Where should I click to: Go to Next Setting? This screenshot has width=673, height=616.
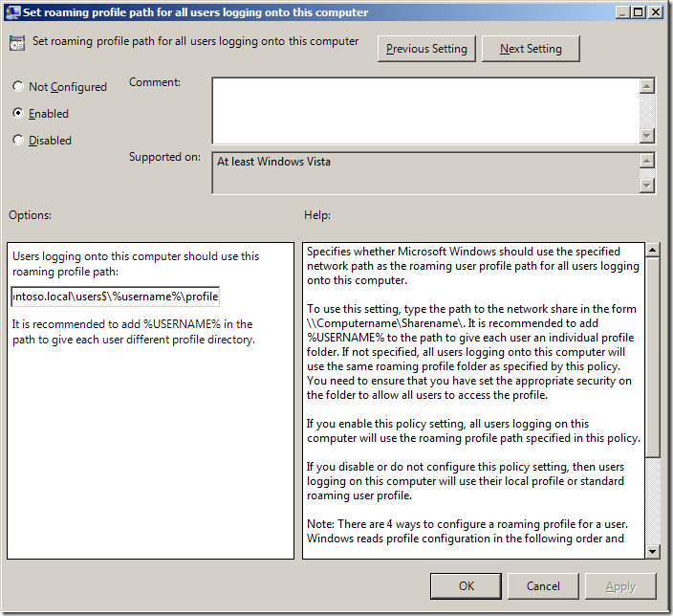[531, 49]
